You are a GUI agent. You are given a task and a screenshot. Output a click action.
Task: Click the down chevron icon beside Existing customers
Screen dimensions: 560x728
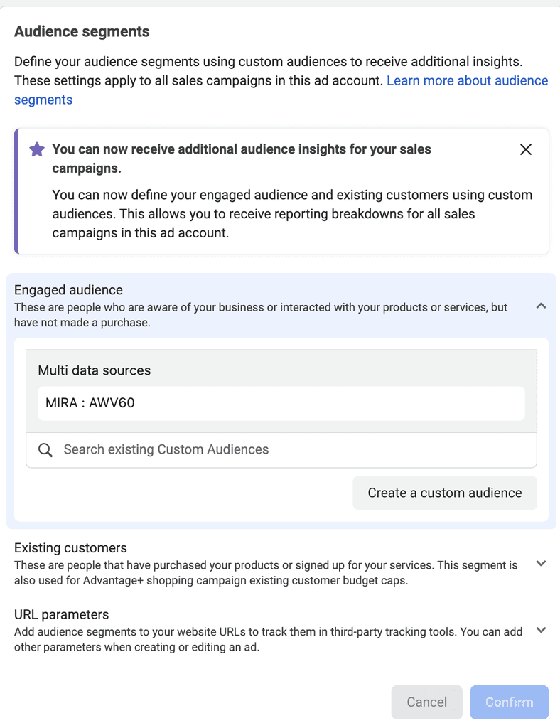pyautogui.click(x=541, y=563)
